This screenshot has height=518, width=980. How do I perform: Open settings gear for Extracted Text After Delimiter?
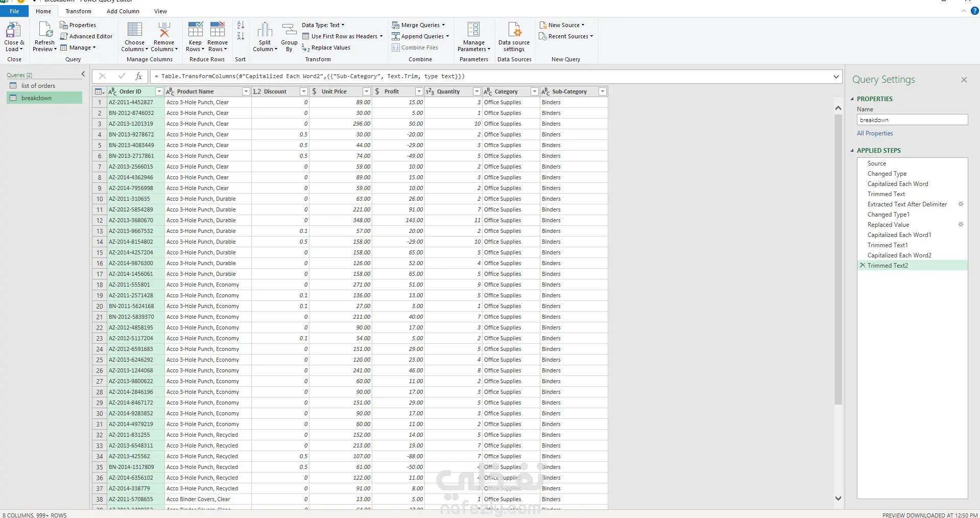point(961,204)
